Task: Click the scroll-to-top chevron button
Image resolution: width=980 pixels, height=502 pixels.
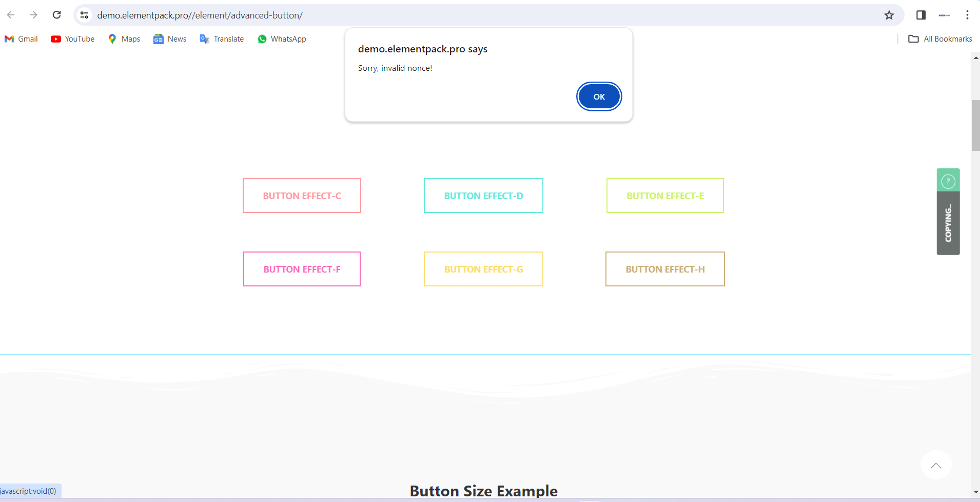Action: pos(936,465)
